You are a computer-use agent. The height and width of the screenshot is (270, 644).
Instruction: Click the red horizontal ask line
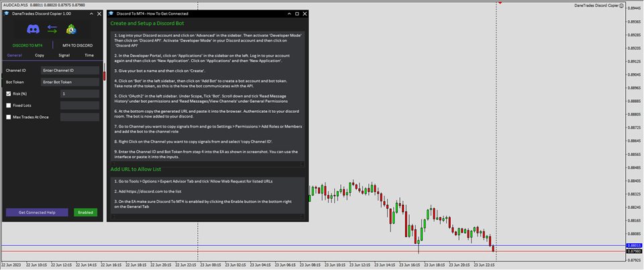coord(312,251)
